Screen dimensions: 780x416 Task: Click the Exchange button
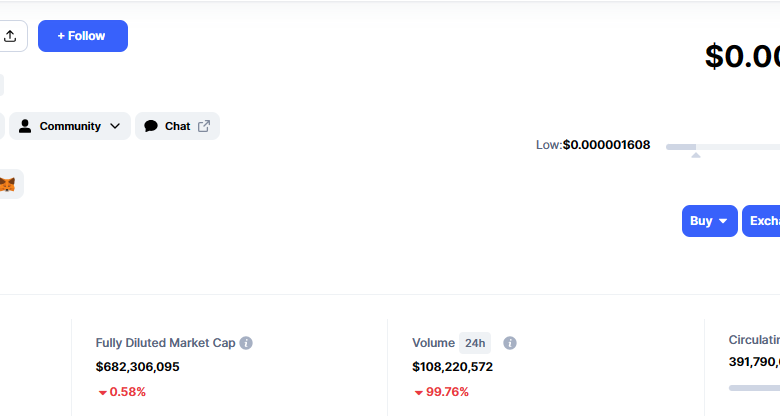(x=762, y=221)
